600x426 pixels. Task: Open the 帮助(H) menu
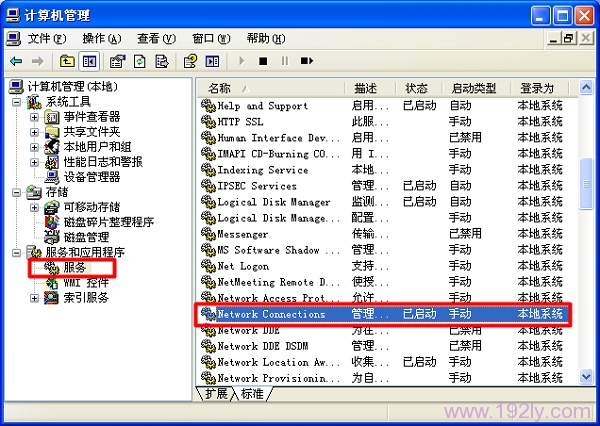pyautogui.click(x=266, y=39)
